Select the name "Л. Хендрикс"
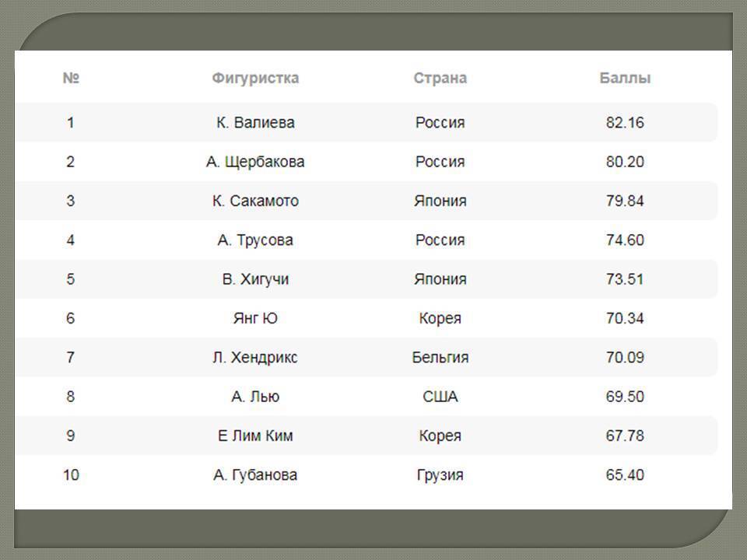The width and height of the screenshot is (747, 560). tap(255, 358)
